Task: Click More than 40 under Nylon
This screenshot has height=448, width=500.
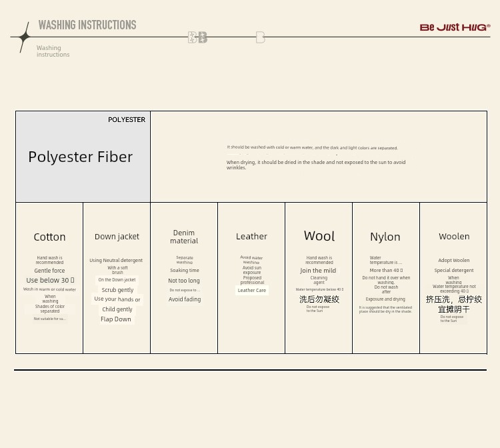Action: (x=385, y=271)
